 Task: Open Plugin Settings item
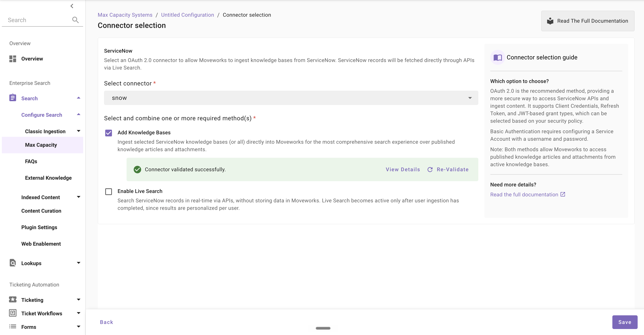point(39,227)
